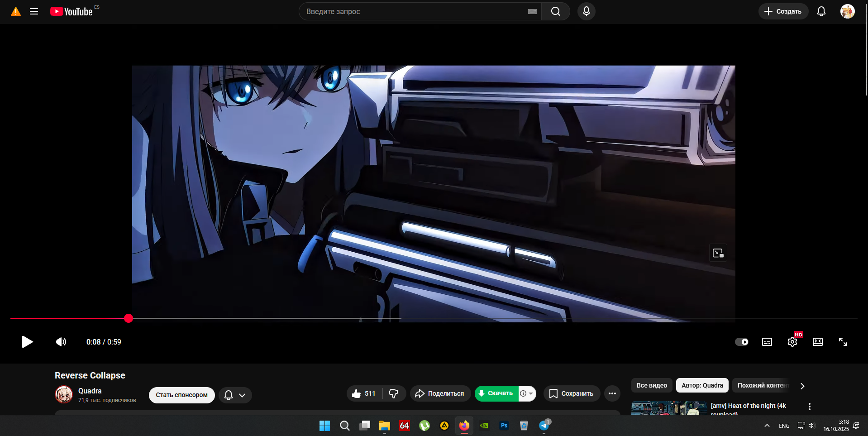Open Windows taskbar search
This screenshot has height=436, width=868.
345,426
